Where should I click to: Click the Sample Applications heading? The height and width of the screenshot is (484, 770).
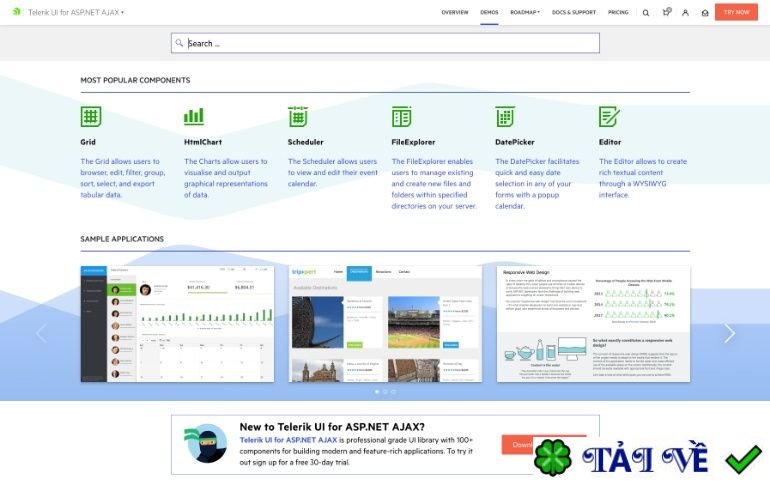pos(122,239)
